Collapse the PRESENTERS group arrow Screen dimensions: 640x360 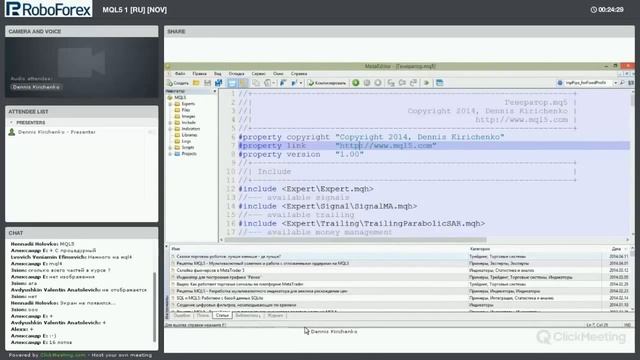point(11,122)
